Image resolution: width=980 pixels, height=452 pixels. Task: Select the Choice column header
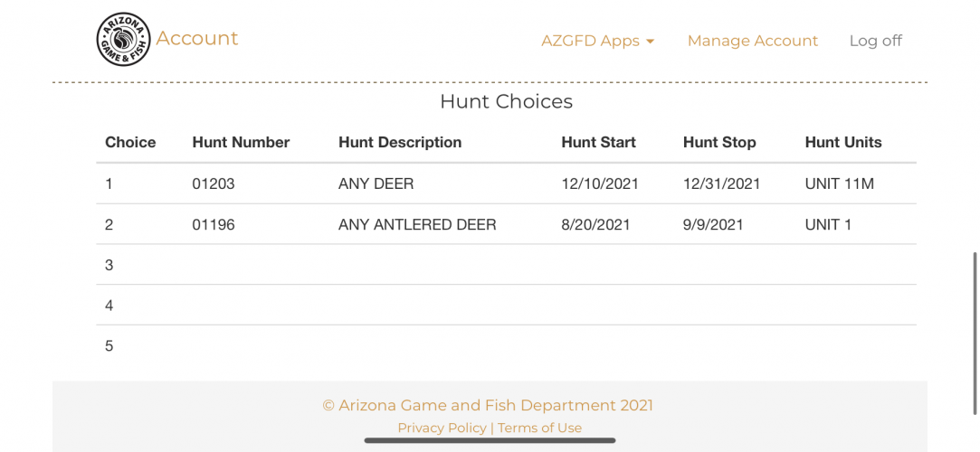130,142
